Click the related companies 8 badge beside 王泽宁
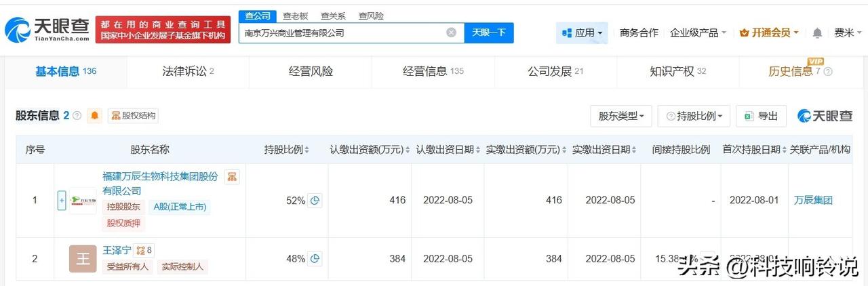Viewport: 868px width, 286px height. pos(144,250)
